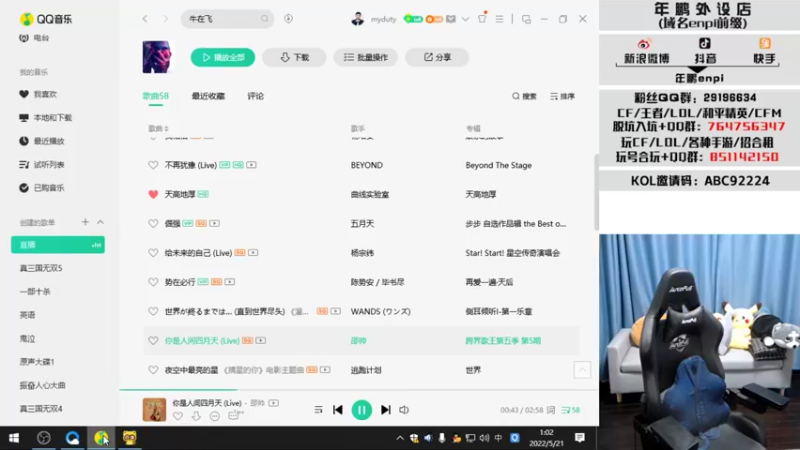Image resolution: width=800 pixels, height=450 pixels.
Task: Click the search magnifier in the search box
Action: click(x=264, y=19)
